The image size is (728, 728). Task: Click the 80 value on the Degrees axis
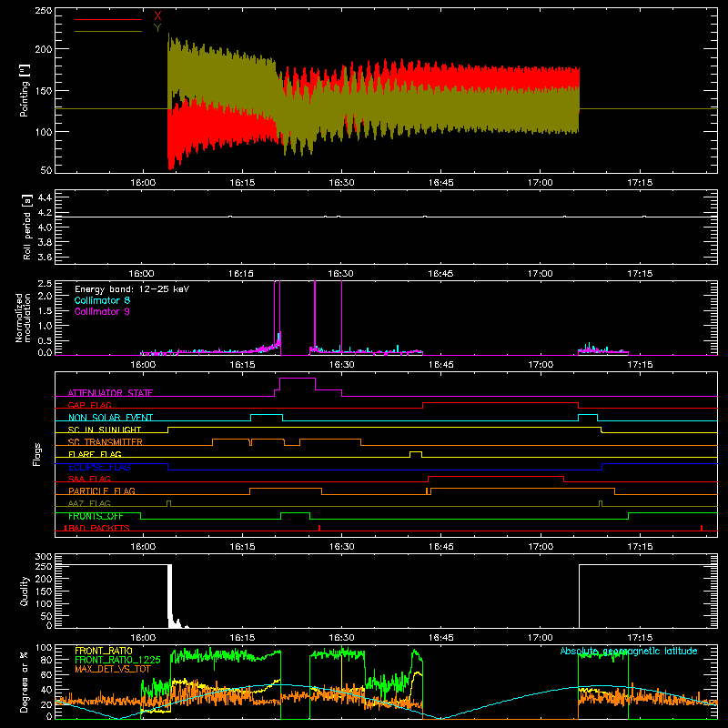(46, 660)
